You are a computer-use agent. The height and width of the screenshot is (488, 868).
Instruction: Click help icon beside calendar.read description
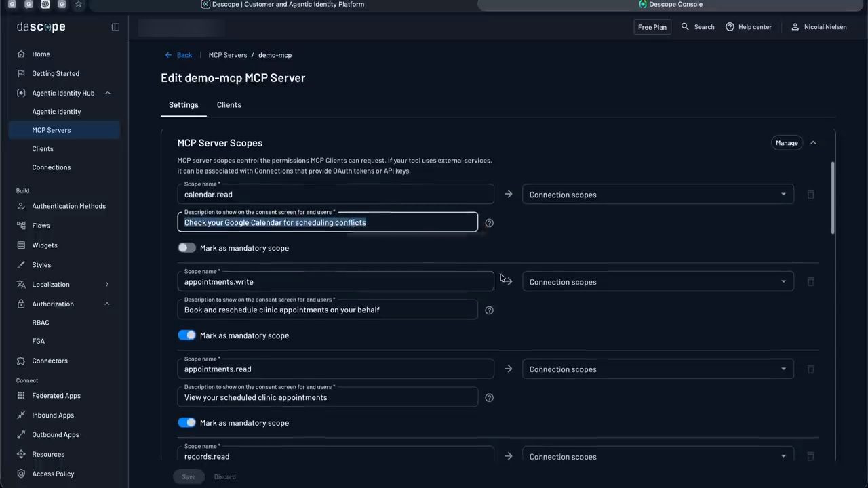point(490,223)
